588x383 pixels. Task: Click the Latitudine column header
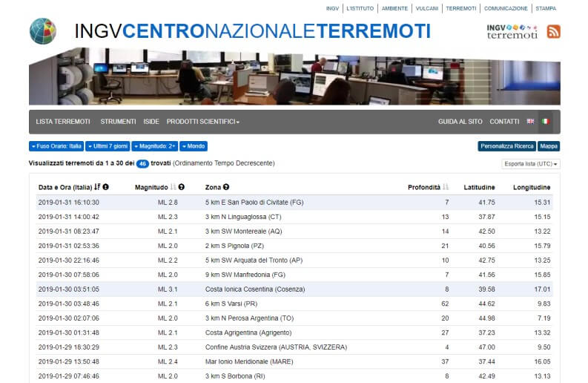pos(479,187)
